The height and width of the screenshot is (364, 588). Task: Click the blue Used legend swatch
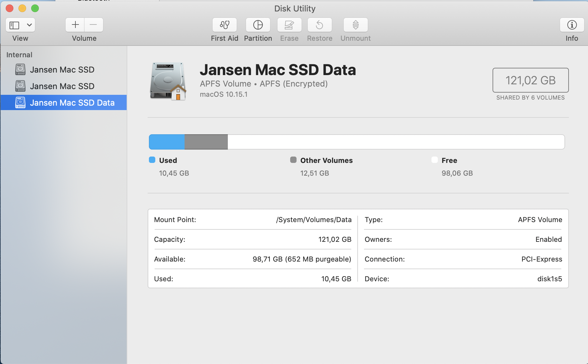(x=152, y=160)
